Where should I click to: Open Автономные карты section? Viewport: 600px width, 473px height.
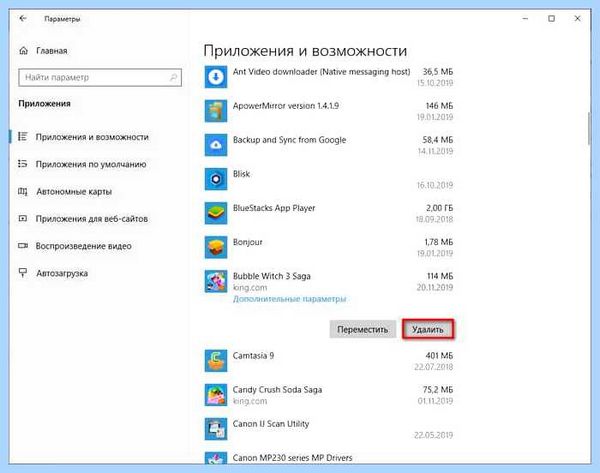[74, 191]
